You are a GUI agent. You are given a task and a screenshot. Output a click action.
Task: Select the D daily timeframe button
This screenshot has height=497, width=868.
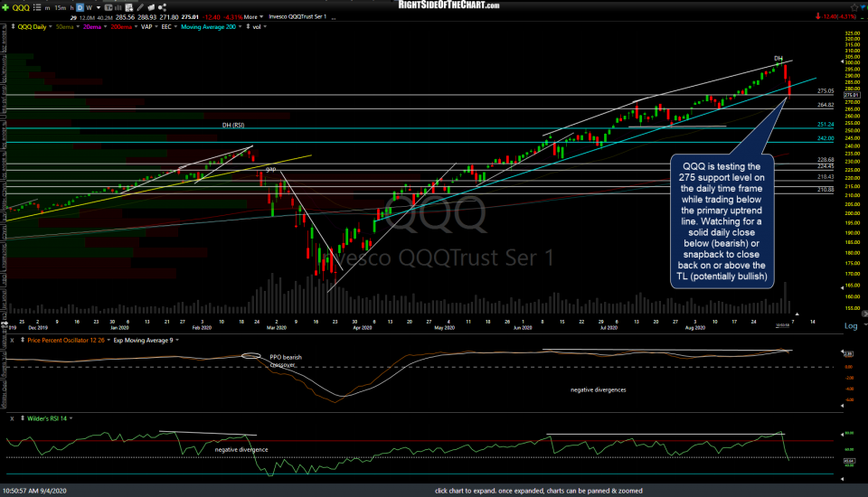click(x=80, y=8)
